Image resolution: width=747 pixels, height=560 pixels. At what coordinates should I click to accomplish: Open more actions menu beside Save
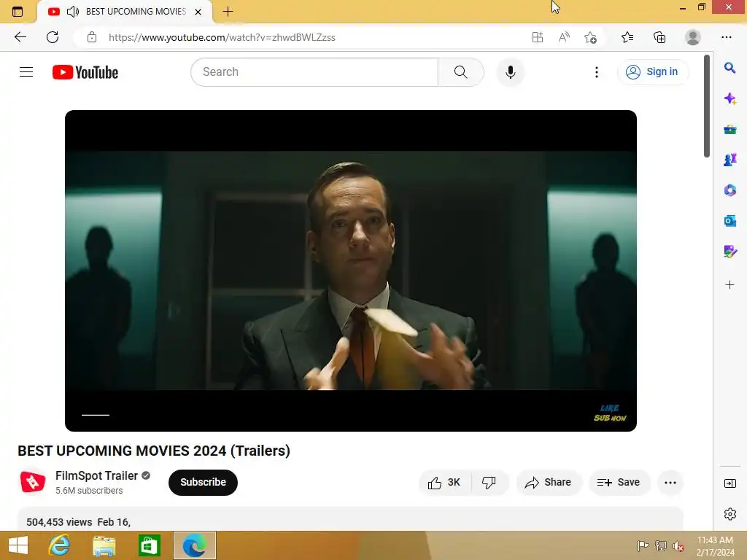point(670,483)
